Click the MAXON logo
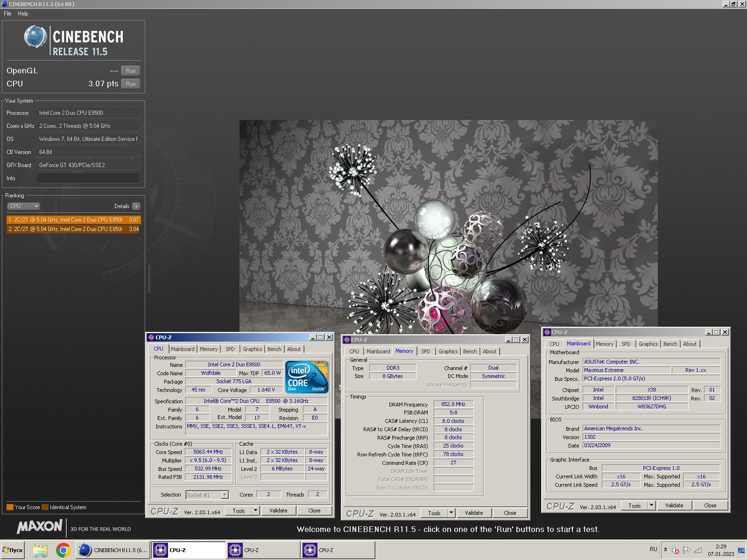This screenshot has width=747, height=560. tap(40, 526)
